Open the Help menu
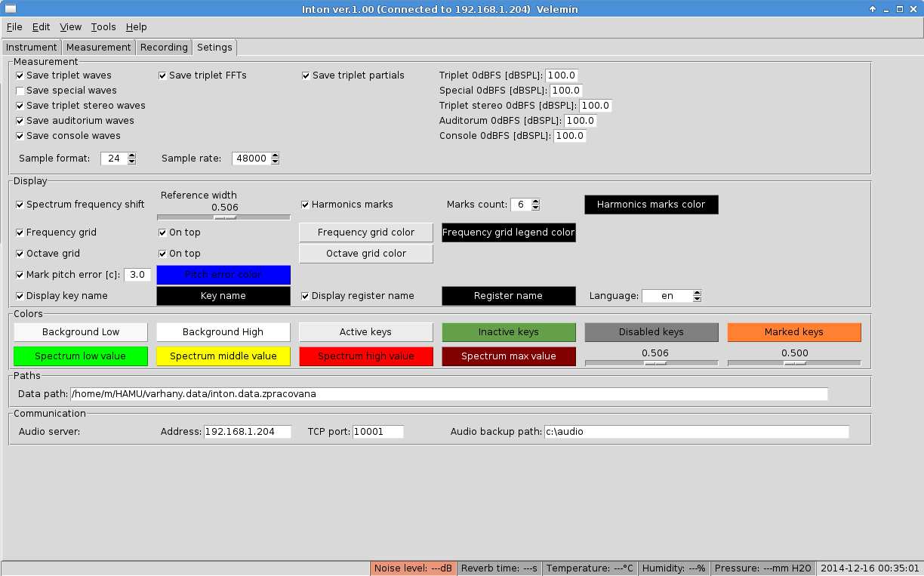The height and width of the screenshot is (576, 924). click(x=136, y=26)
